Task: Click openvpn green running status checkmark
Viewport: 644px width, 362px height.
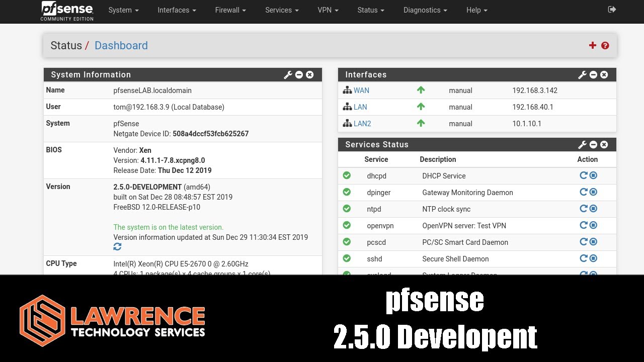Action: (x=347, y=225)
